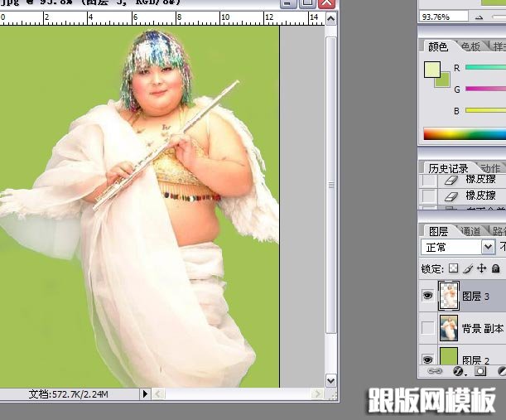Click the lock all padlock icon
Image resolution: width=506 pixels, height=420 pixels.
tap(495, 268)
